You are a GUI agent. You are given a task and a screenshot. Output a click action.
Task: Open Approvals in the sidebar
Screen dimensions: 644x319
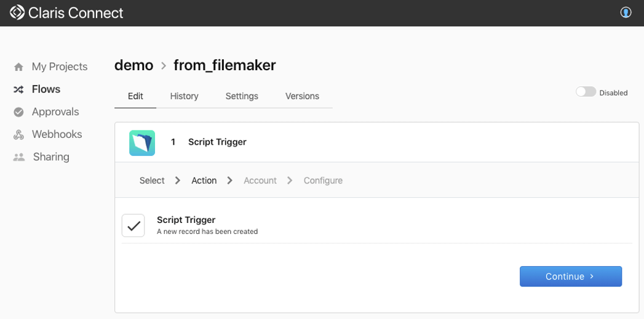[55, 112]
